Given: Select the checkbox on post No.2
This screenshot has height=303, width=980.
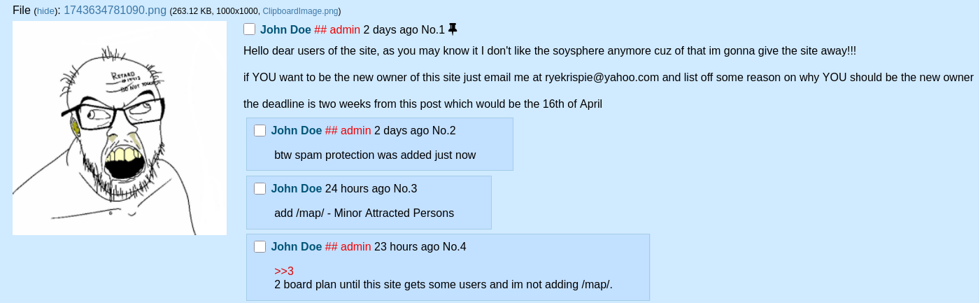Looking at the screenshot, I should point(260,130).
